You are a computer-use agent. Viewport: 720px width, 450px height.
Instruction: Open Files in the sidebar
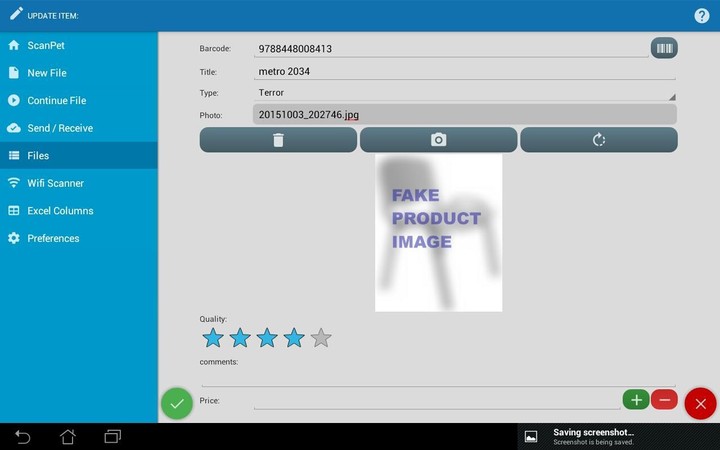(x=78, y=156)
